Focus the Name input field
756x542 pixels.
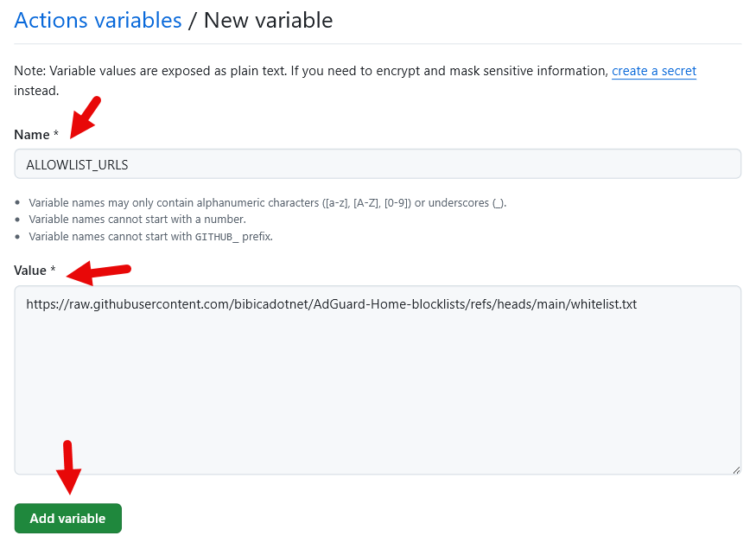378,164
